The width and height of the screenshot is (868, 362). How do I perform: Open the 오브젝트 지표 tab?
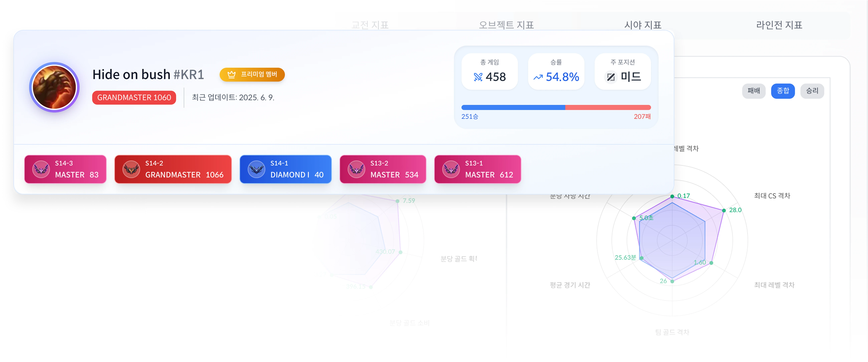[506, 25]
